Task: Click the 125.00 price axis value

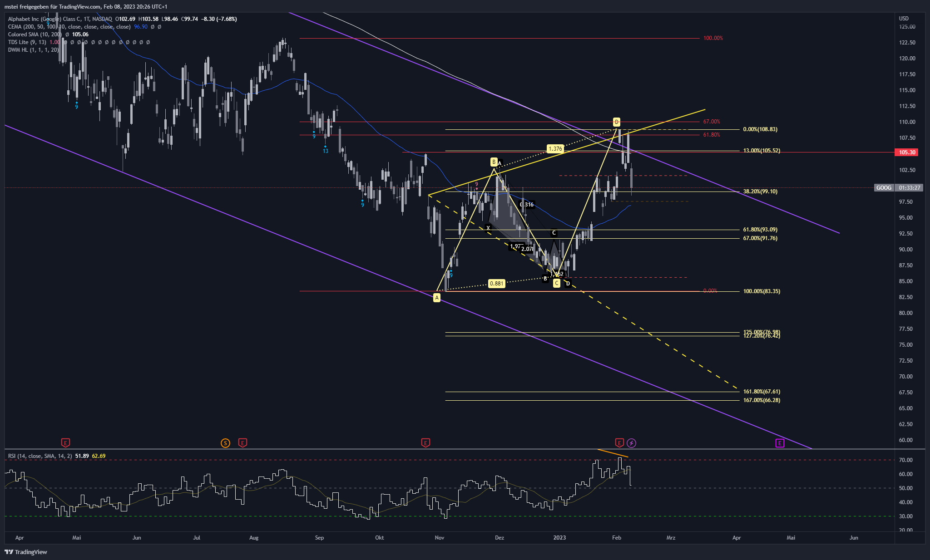Action: pos(907,27)
